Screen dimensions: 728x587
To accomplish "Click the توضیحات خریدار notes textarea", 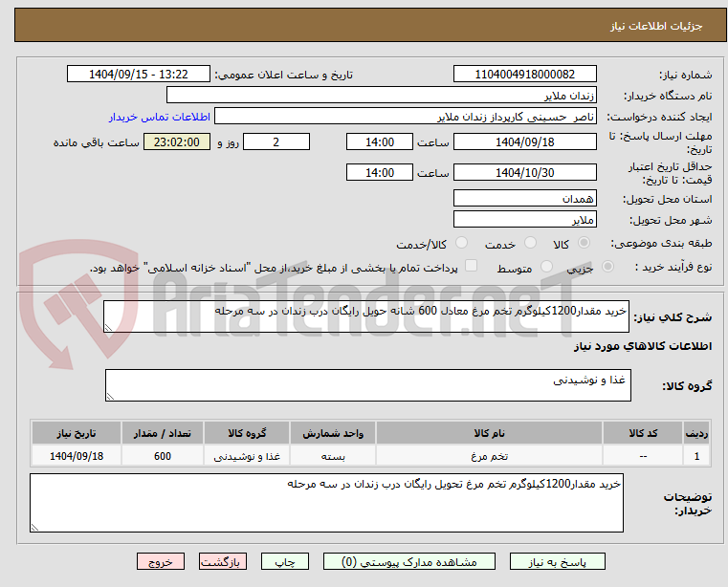I will pos(326,503).
